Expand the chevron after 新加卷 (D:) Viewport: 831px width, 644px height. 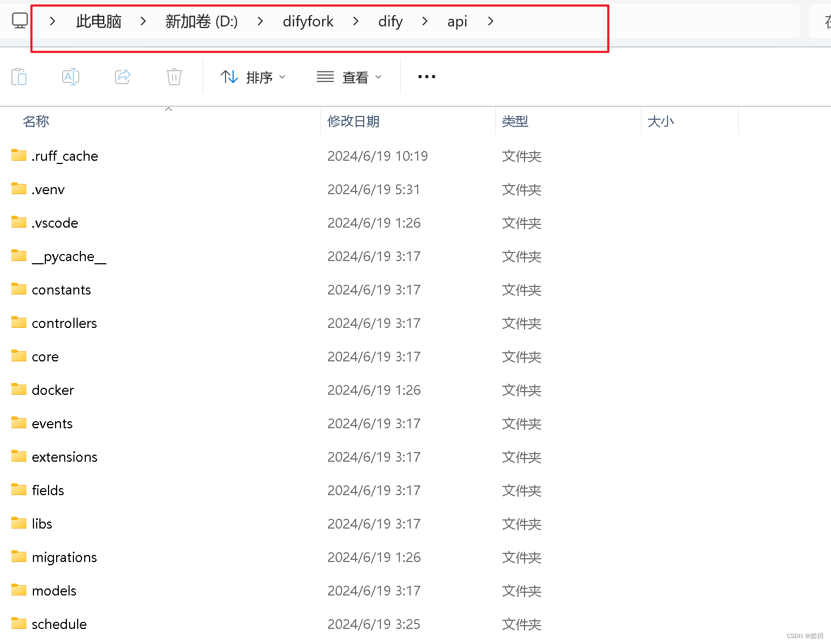click(260, 21)
